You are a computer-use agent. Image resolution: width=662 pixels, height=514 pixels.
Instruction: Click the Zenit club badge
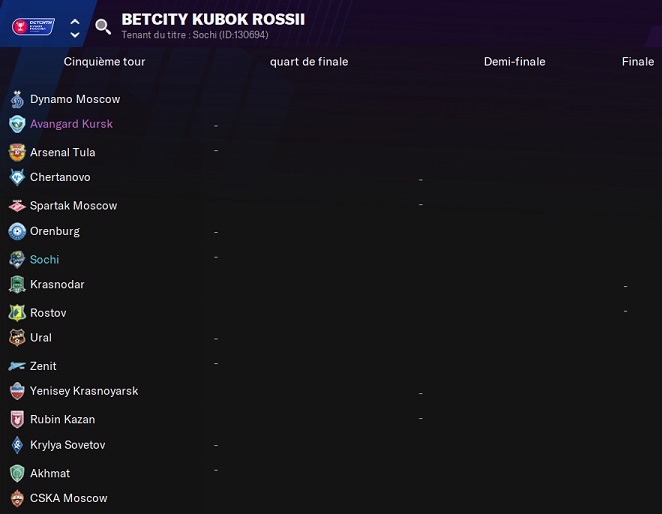pos(17,366)
